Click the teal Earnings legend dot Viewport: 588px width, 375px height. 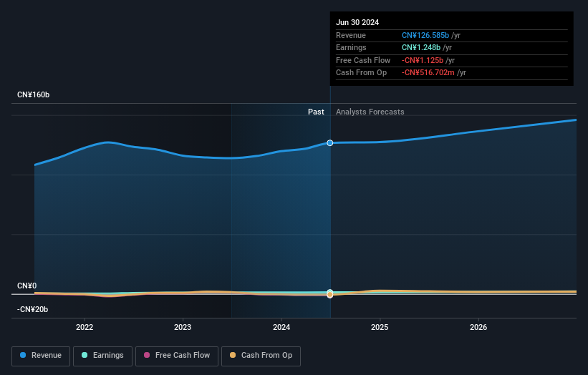(85, 355)
